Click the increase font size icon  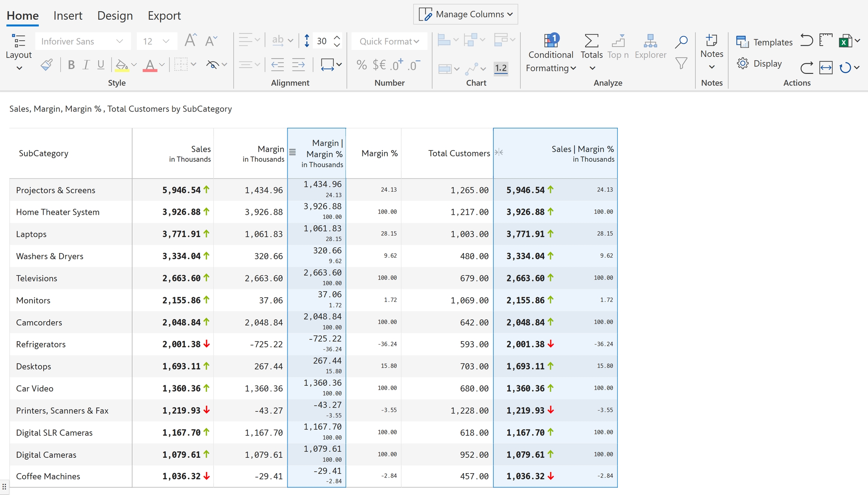(190, 41)
